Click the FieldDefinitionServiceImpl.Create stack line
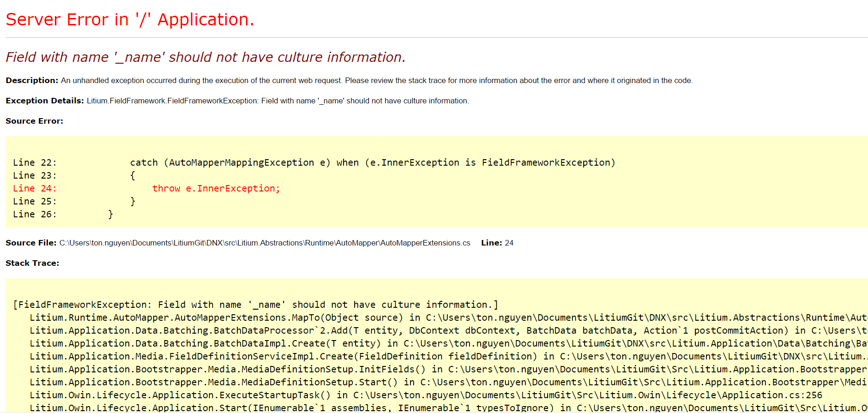The image size is (868, 413). 449,356
